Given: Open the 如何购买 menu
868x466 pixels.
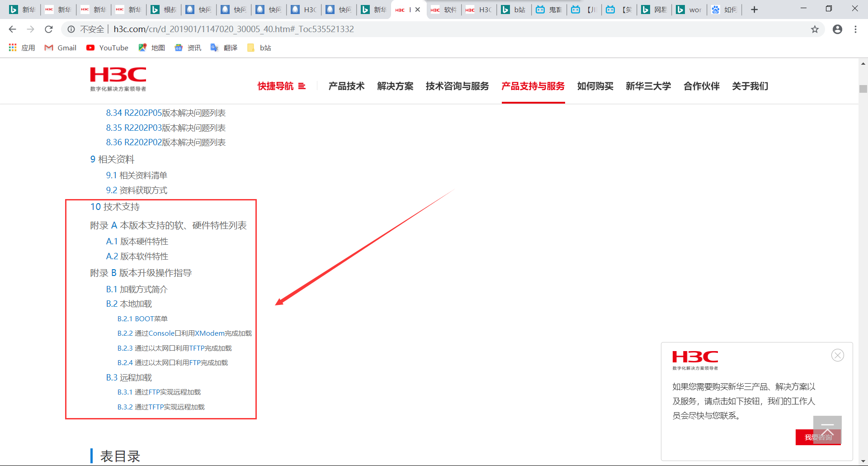Looking at the screenshot, I should 595,86.
